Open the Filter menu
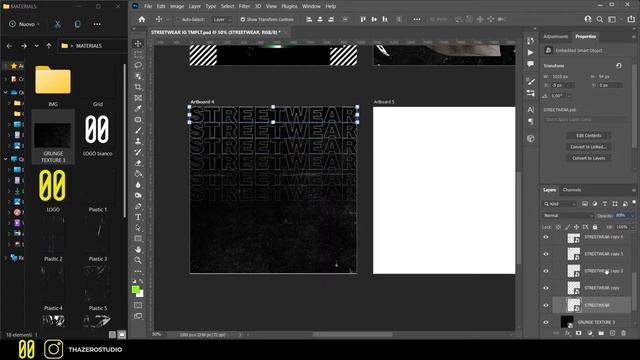Viewport: 640px width, 360px height. 244,6
